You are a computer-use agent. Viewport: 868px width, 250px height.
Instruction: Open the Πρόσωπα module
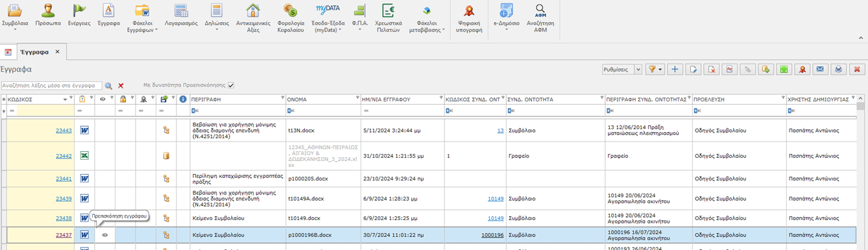(x=49, y=14)
